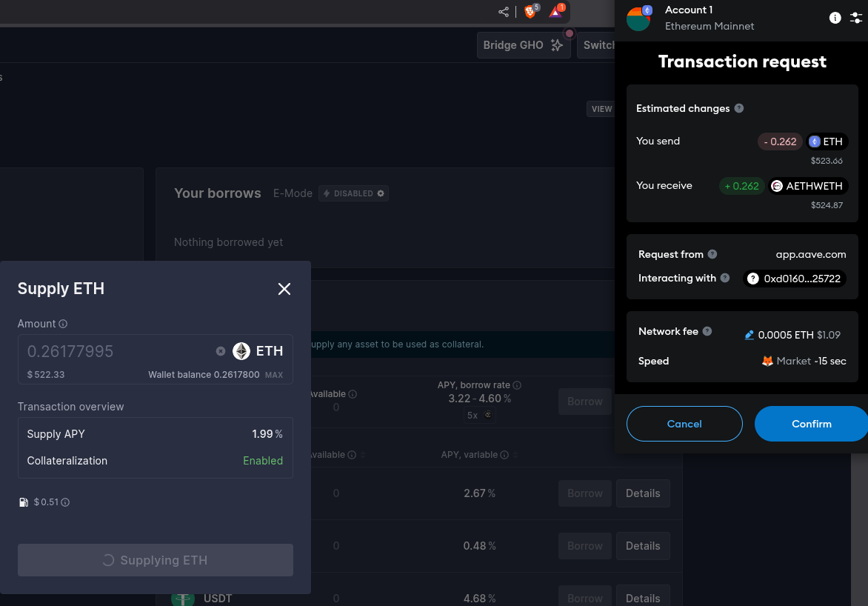
Task: Click Borrow in USDT row
Action: click(x=584, y=598)
